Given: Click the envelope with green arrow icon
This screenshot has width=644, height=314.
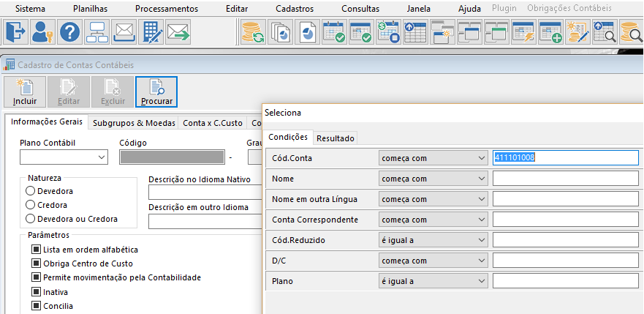Looking at the screenshot, I should pos(178,32).
